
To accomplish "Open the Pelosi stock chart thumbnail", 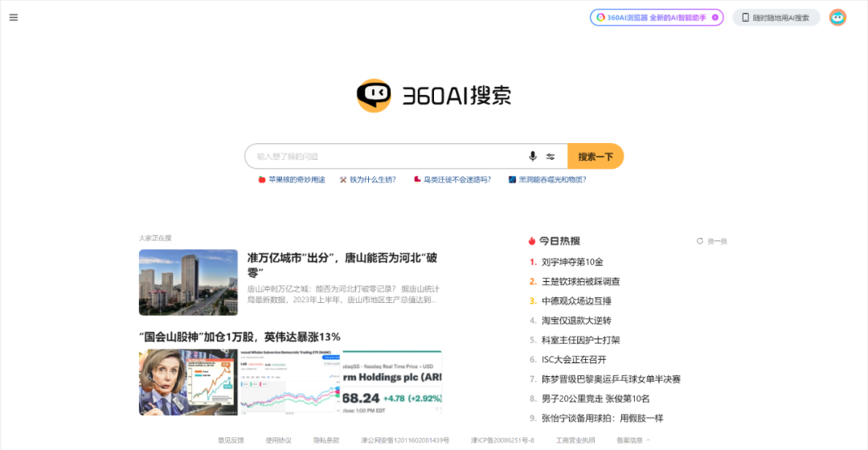I will click(x=188, y=382).
